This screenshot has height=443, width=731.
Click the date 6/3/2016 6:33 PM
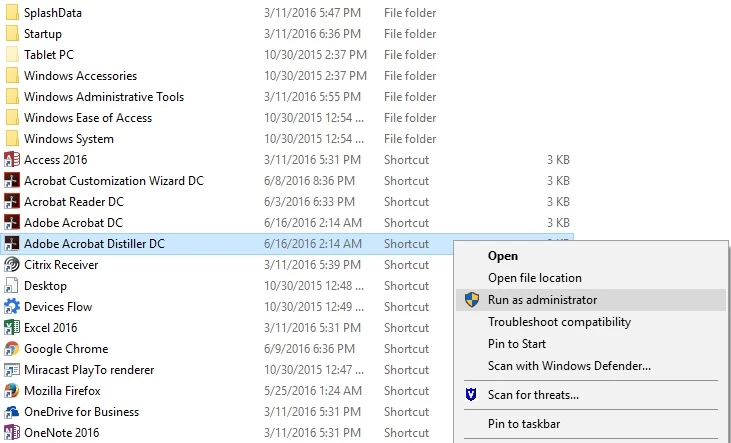pyautogui.click(x=309, y=201)
